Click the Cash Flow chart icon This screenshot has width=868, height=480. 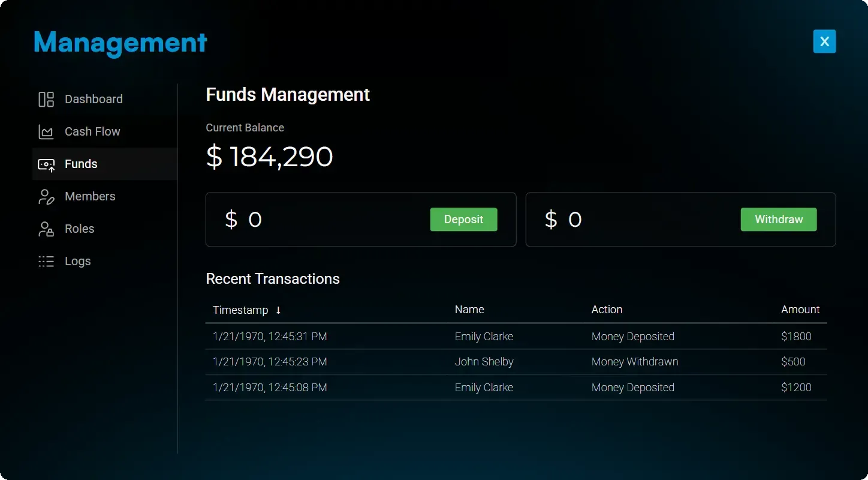tap(46, 132)
